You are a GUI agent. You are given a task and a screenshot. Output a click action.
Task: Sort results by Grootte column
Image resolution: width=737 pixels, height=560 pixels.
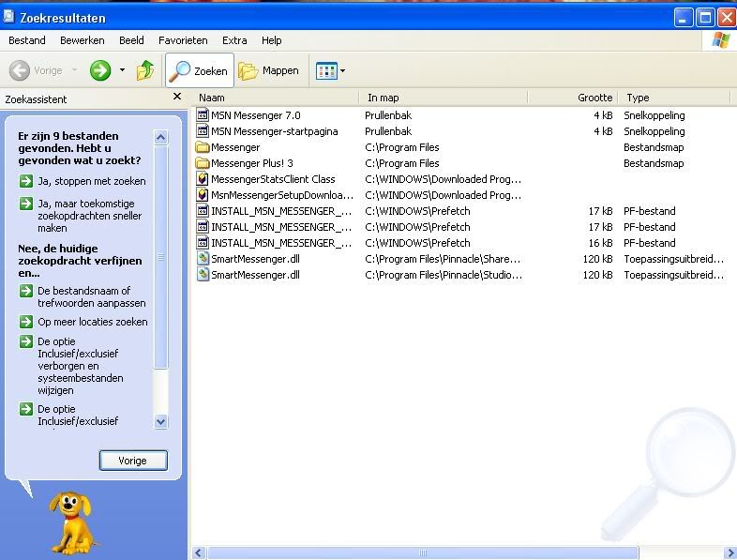coord(573,98)
